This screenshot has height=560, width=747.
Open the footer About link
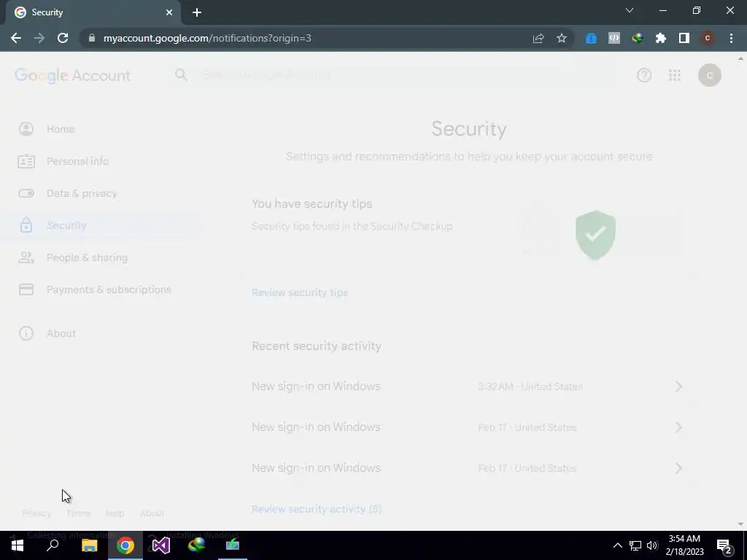[152, 513]
